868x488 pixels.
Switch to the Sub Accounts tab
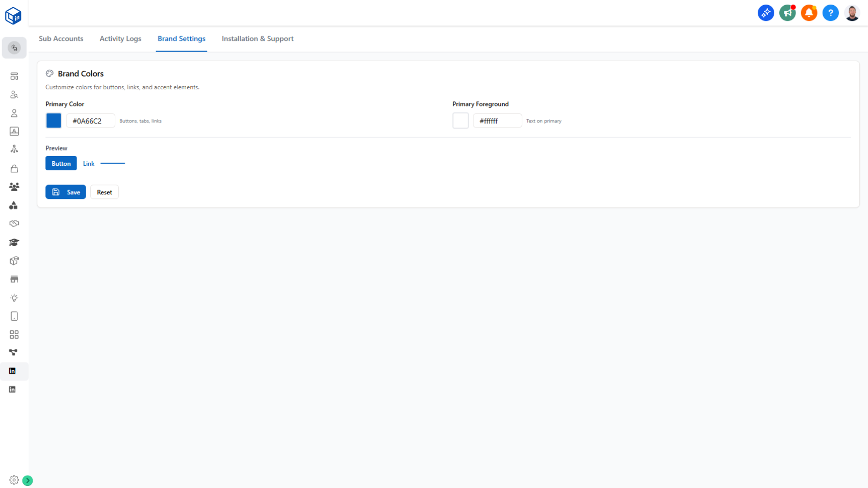pyautogui.click(x=61, y=39)
